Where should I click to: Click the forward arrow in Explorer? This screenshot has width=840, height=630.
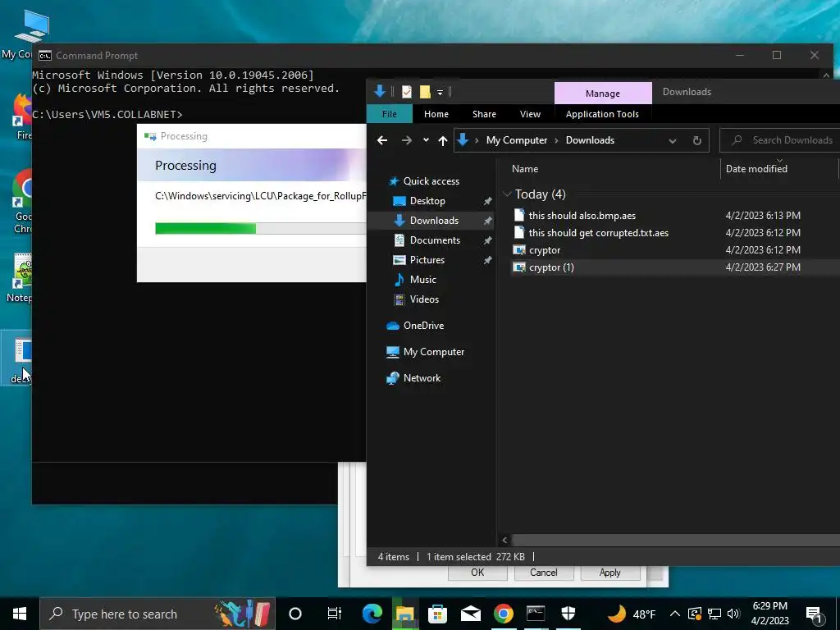point(407,140)
